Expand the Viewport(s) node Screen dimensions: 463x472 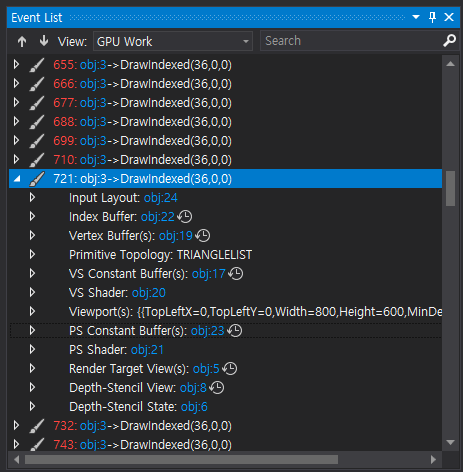click(32, 311)
